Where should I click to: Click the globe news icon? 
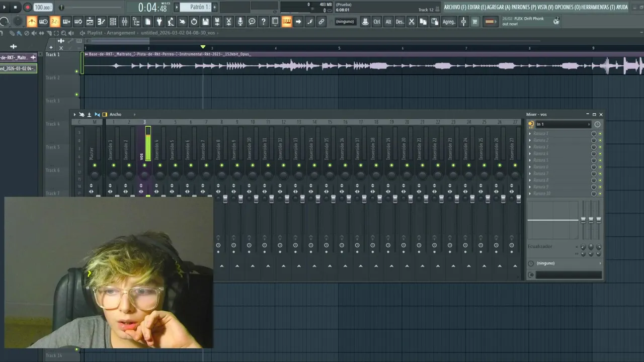click(556, 21)
